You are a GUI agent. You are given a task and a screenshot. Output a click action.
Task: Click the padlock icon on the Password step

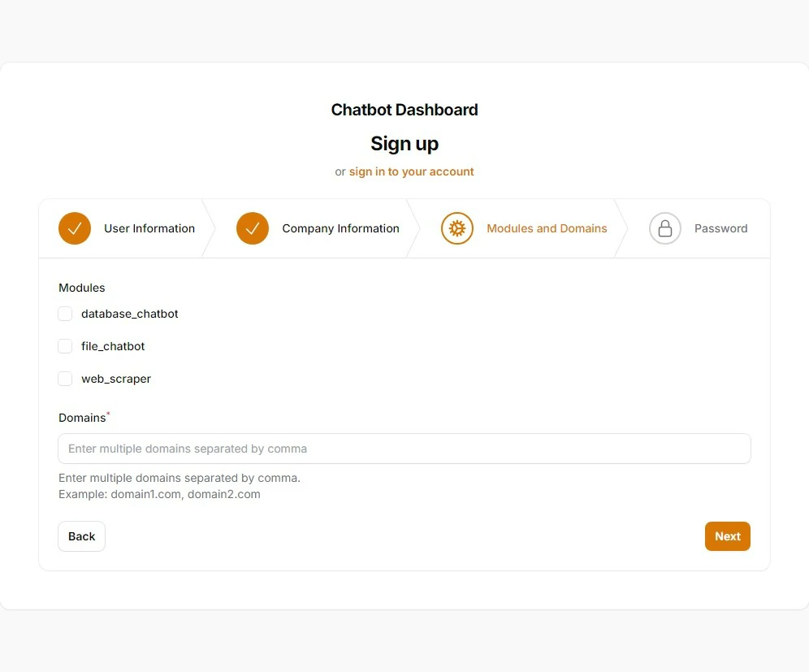click(665, 228)
